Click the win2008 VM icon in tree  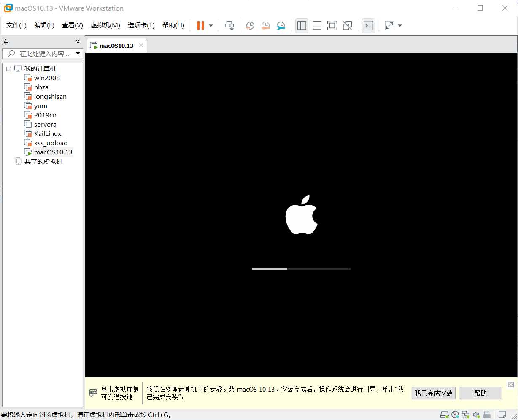pos(28,78)
